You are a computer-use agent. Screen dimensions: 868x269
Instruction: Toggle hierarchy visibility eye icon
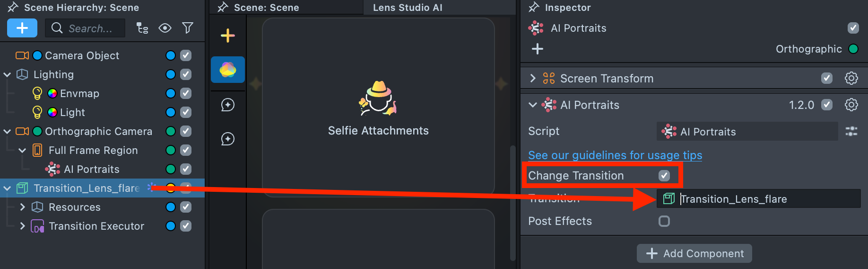pos(165,28)
